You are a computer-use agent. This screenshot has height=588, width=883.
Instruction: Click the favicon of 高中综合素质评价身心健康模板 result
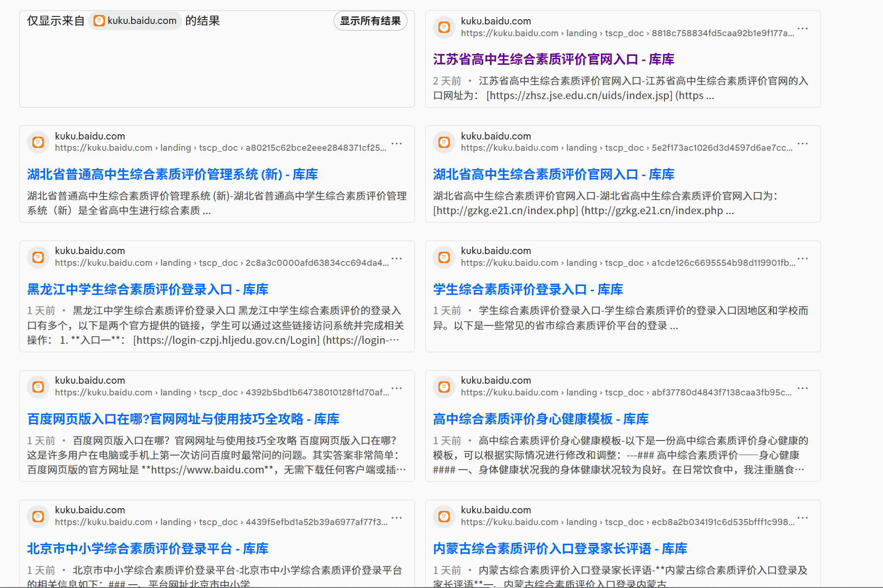(444, 387)
